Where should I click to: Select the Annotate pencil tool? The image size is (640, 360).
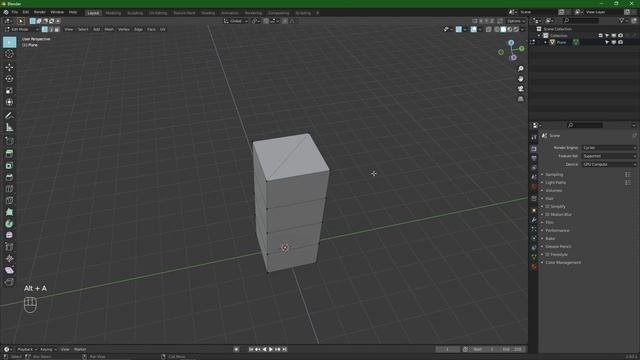pyautogui.click(x=9, y=116)
